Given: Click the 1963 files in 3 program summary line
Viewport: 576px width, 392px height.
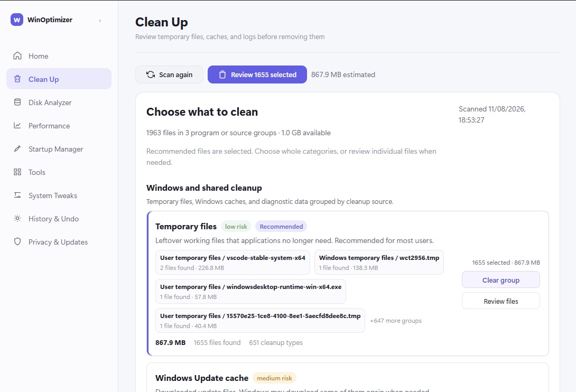Looking at the screenshot, I should [238, 133].
